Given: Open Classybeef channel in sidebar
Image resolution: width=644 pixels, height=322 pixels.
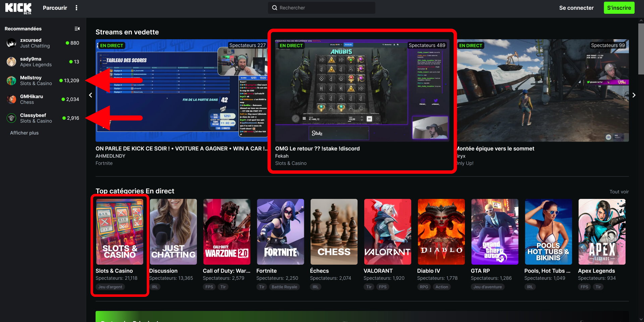Looking at the screenshot, I should click(x=43, y=118).
